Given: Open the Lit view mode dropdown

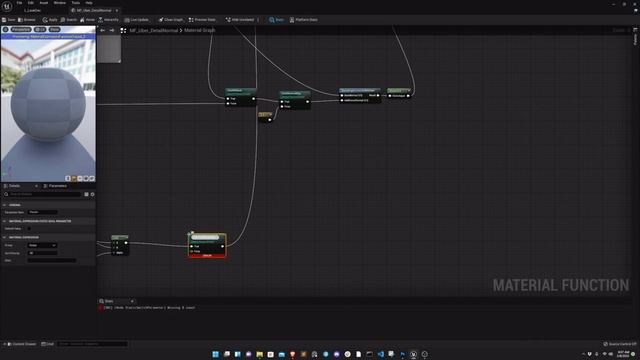Looking at the screenshot, I should tap(40, 29).
